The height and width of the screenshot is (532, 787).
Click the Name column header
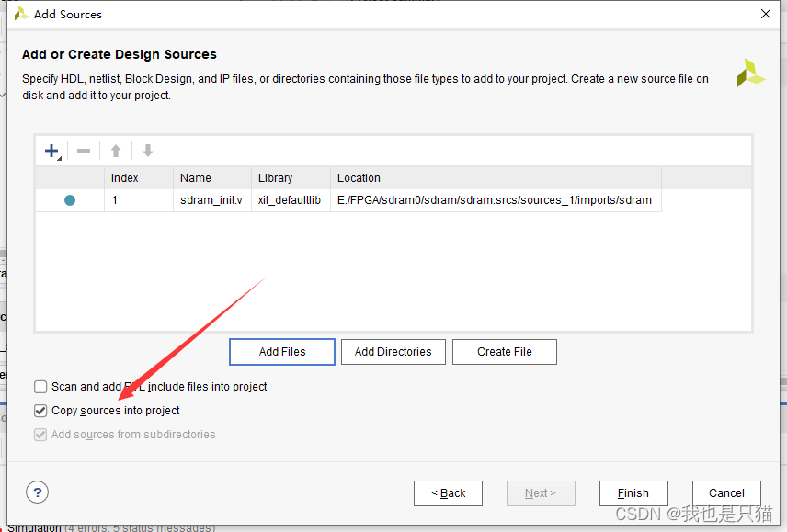click(x=212, y=178)
